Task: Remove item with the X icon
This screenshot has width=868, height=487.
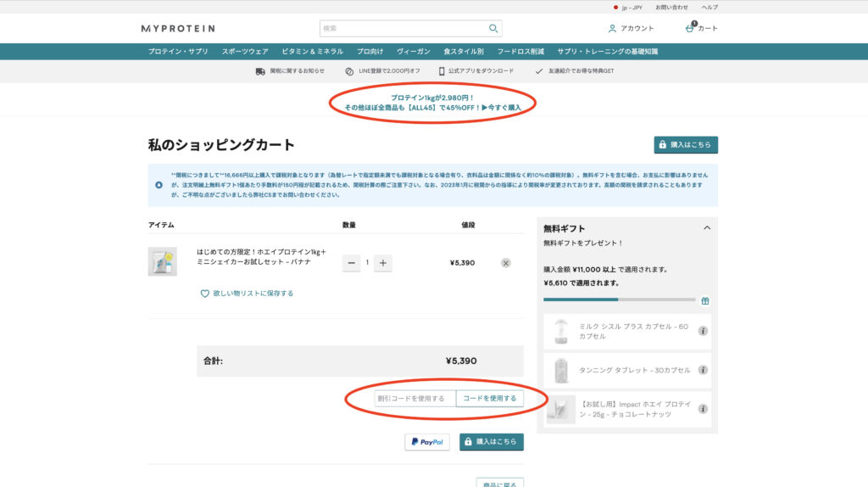Action: point(506,263)
